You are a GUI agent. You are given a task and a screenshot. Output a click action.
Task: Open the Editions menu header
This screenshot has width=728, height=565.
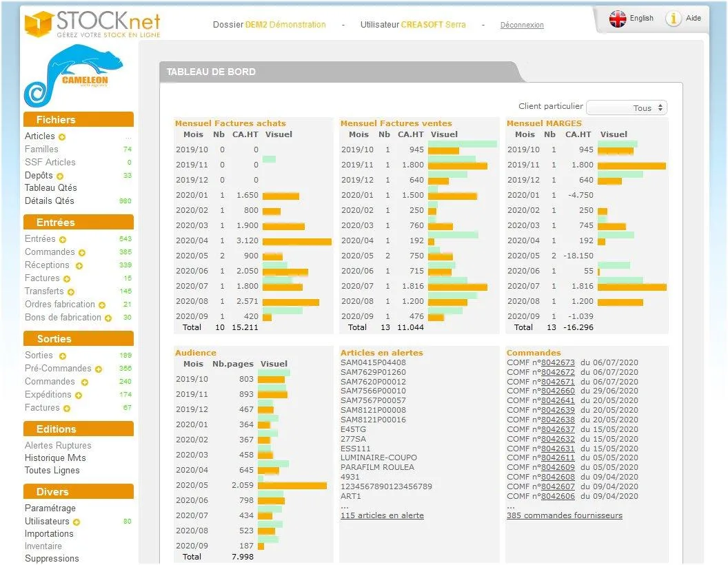coord(79,429)
